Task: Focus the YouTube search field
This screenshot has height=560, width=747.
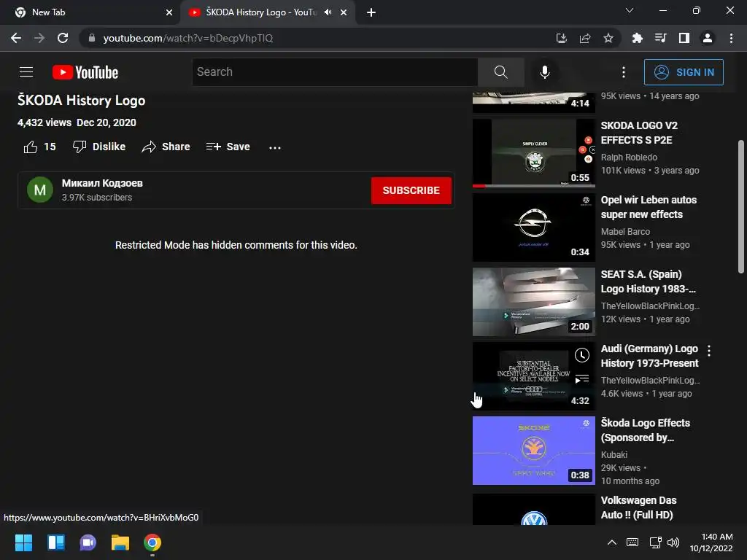Action: (x=335, y=72)
